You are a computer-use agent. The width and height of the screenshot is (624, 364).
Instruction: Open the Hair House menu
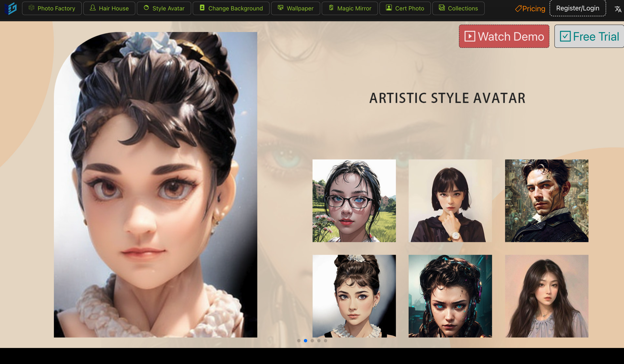[109, 8]
